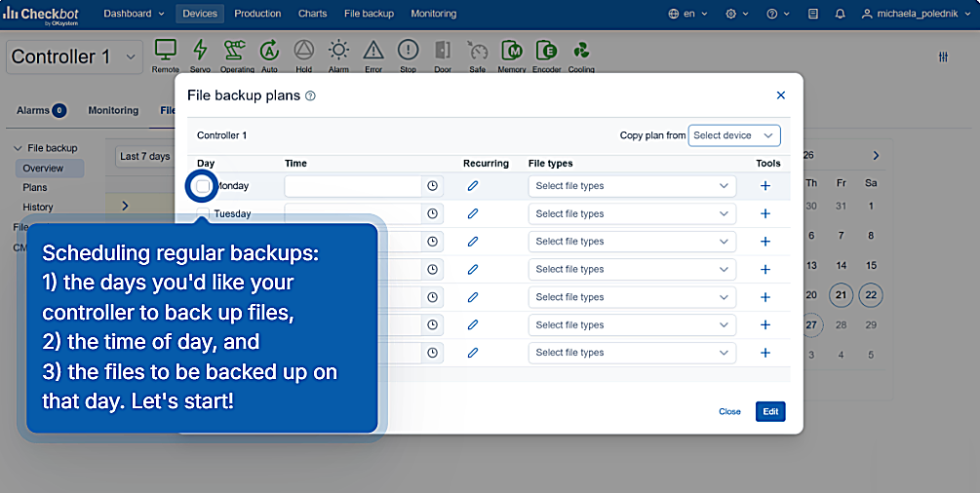Check the Monday checkbox
The width and height of the screenshot is (980, 493).
203,185
